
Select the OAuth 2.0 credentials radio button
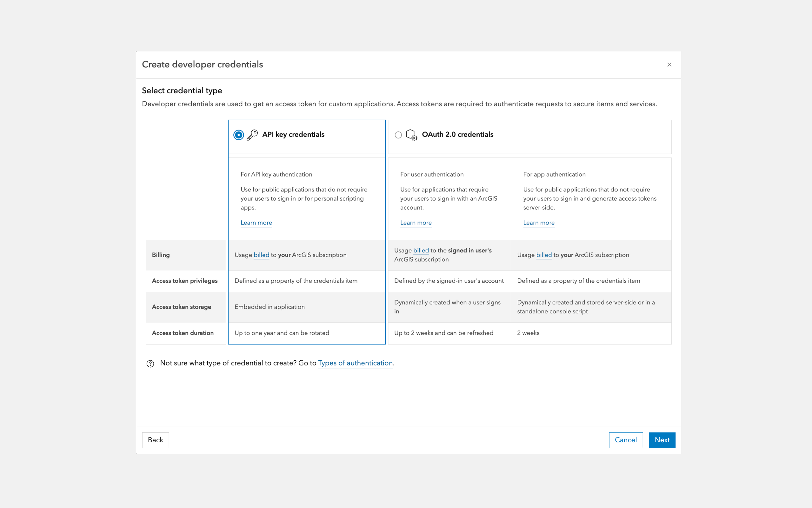click(x=398, y=135)
